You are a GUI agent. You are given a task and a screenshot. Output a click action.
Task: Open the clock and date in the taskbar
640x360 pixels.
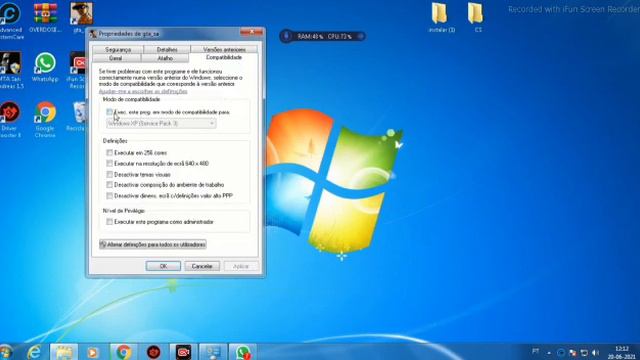click(622, 353)
